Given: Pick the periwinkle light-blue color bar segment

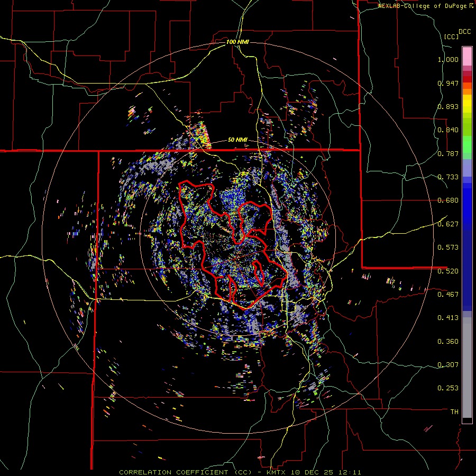Looking at the screenshot, I should (x=467, y=168).
